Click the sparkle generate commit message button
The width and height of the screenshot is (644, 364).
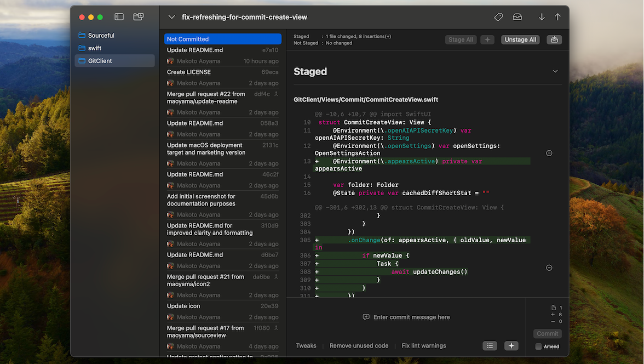click(511, 345)
